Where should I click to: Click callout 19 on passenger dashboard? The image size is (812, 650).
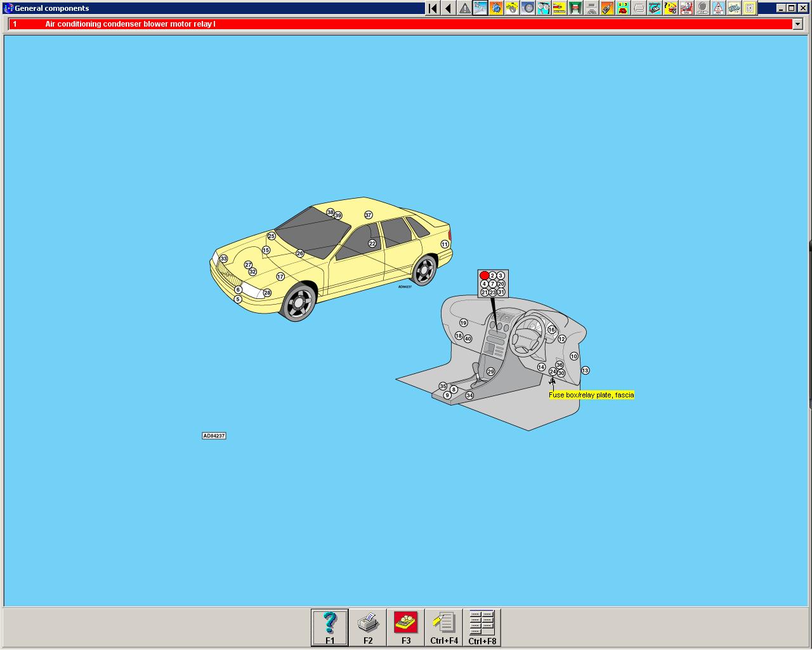point(464,323)
